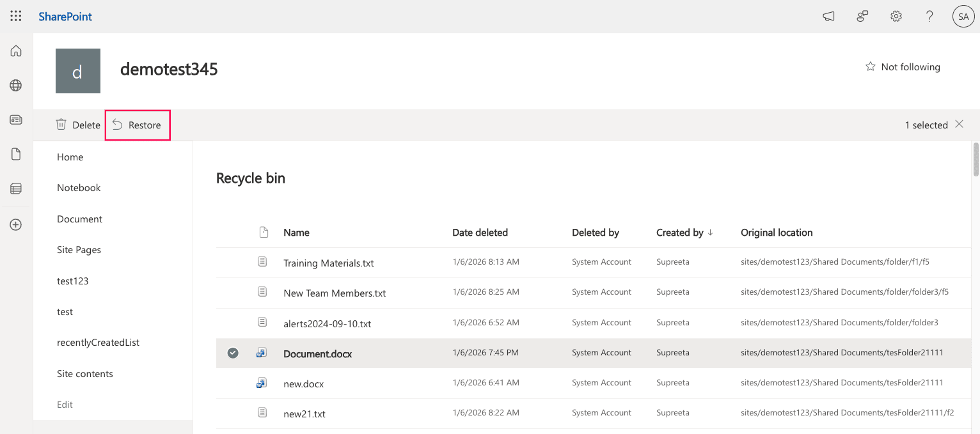Open the news feed icon in left rail
The image size is (980, 434).
[15, 120]
